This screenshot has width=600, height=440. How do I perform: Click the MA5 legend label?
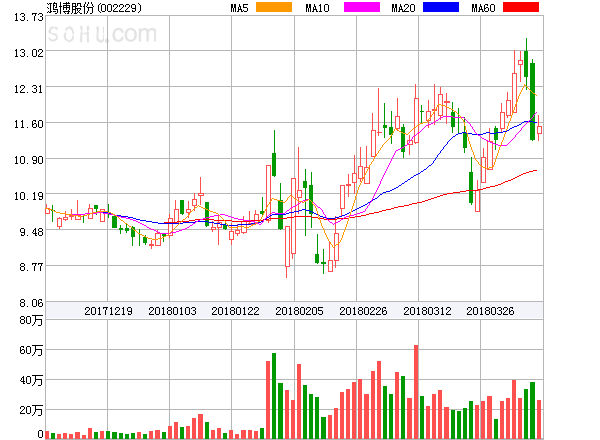(240, 8)
